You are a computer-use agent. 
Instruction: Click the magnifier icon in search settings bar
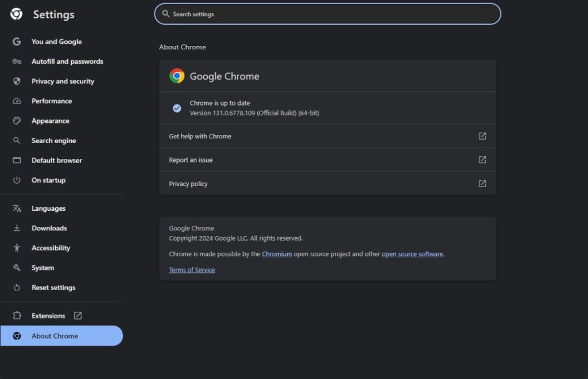tap(165, 14)
